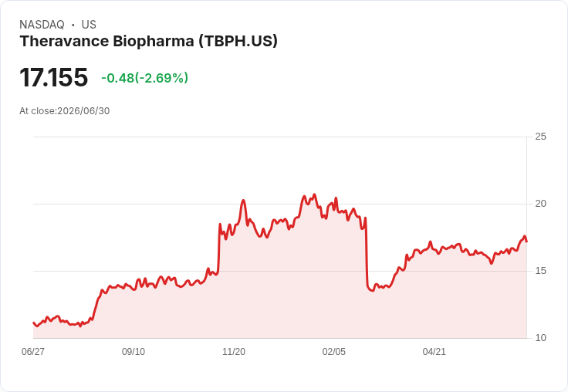This screenshot has height=392, width=568.
Task: Click the line's starting point near 06/27
Action: pyautogui.click(x=34, y=323)
